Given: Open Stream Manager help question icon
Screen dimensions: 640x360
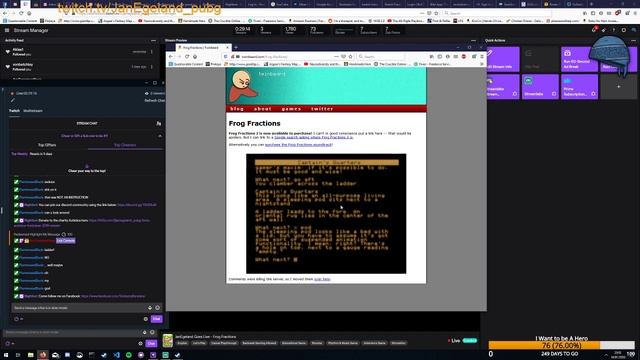Looking at the screenshot, I should point(613,30).
